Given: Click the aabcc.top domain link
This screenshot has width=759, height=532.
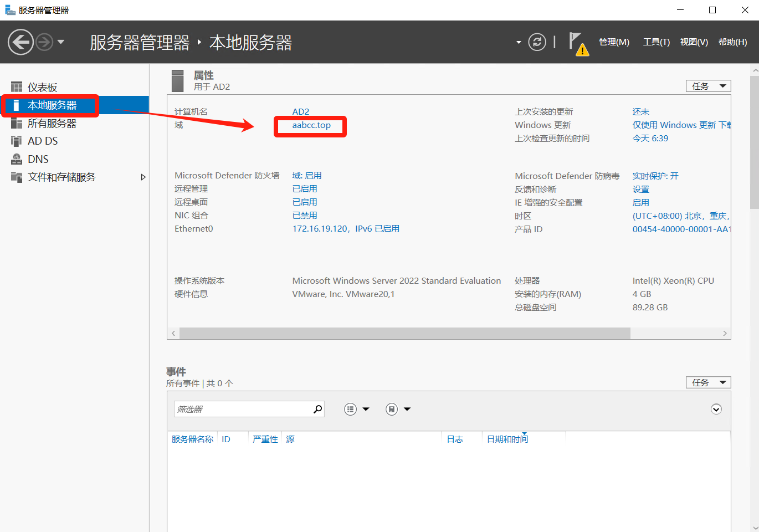Looking at the screenshot, I should (311, 125).
